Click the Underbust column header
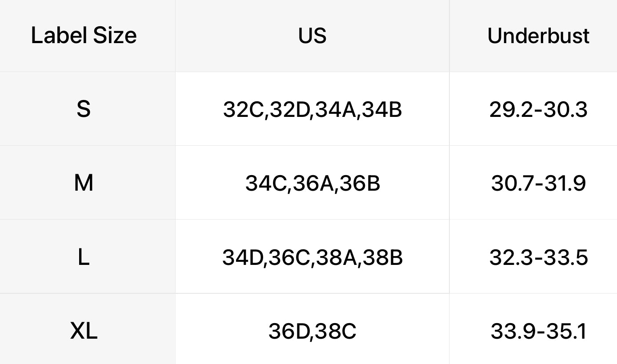 pyautogui.click(x=538, y=36)
